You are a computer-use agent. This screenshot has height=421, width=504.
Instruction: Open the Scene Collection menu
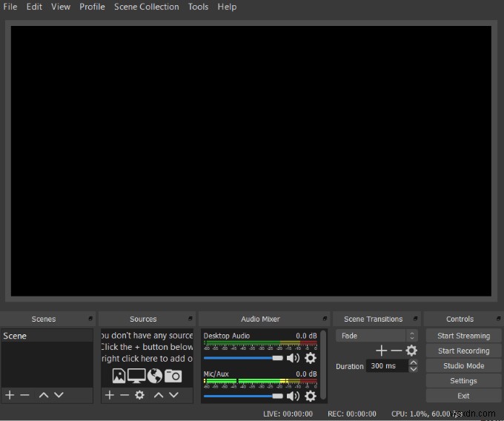147,7
